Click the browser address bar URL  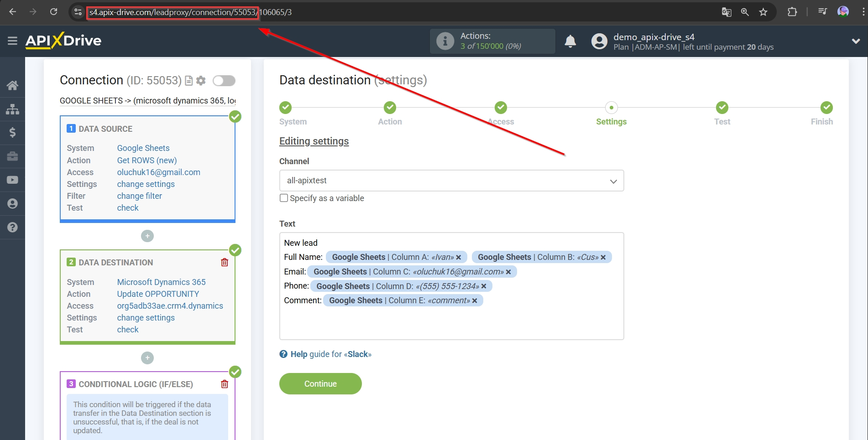coord(190,12)
